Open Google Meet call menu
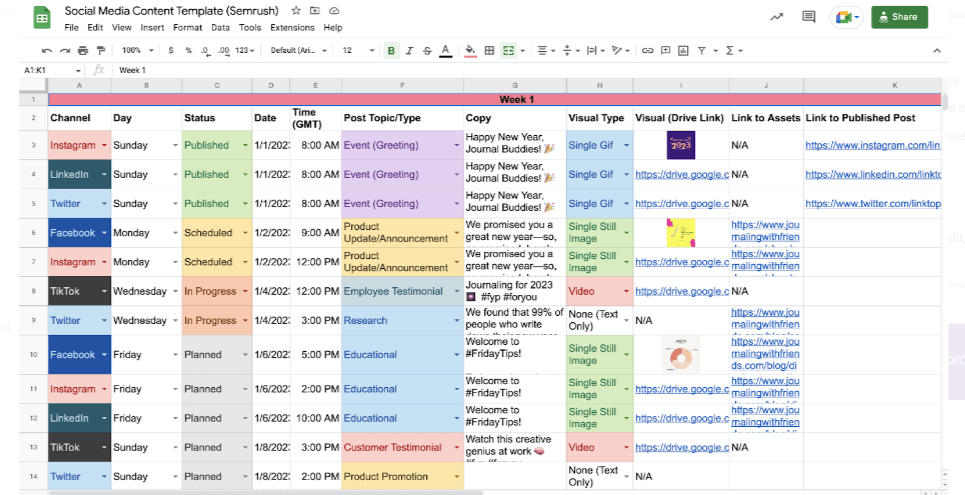The width and height of the screenshot is (965, 495). 847,17
